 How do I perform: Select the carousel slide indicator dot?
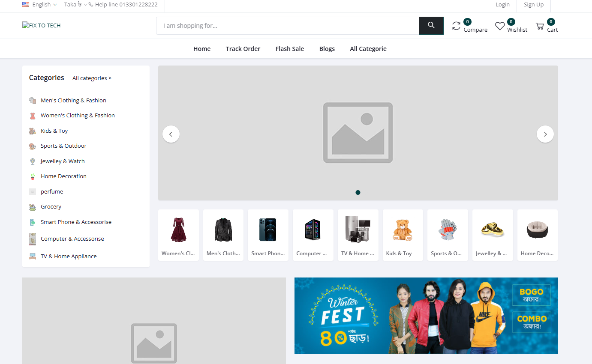point(358,192)
